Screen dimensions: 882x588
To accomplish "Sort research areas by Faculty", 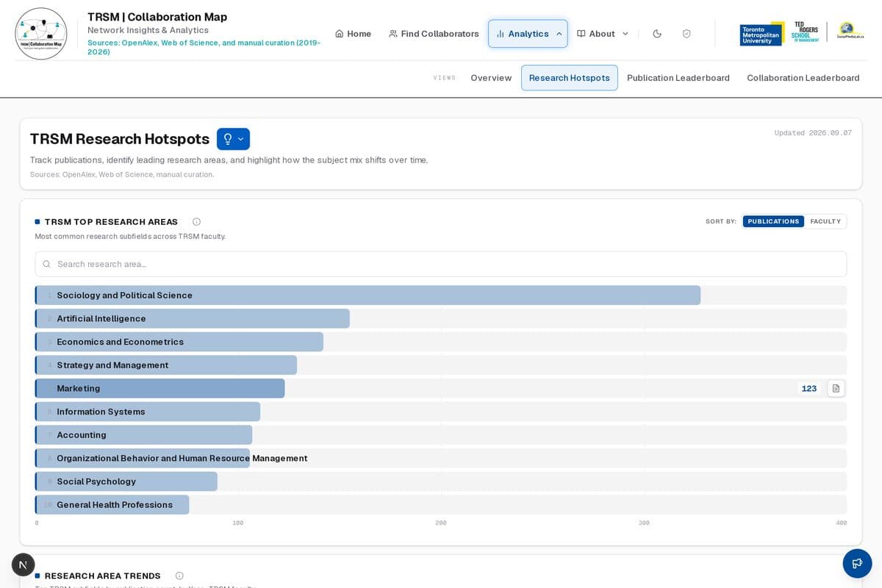I will [x=825, y=221].
